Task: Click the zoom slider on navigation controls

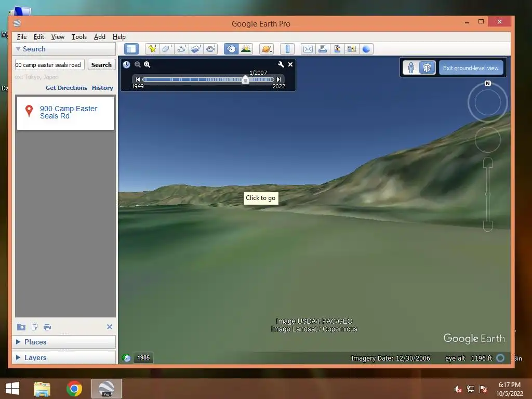Action: click(x=487, y=194)
